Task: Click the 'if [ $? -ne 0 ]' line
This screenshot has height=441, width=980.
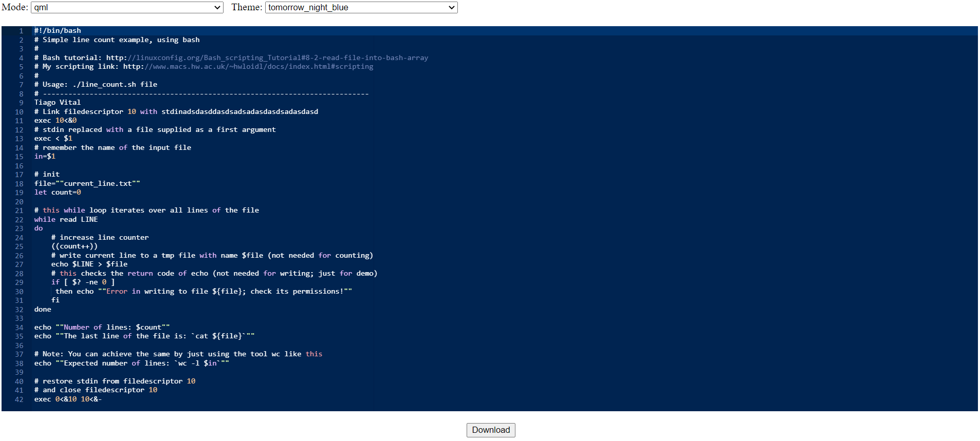Action: (x=83, y=282)
